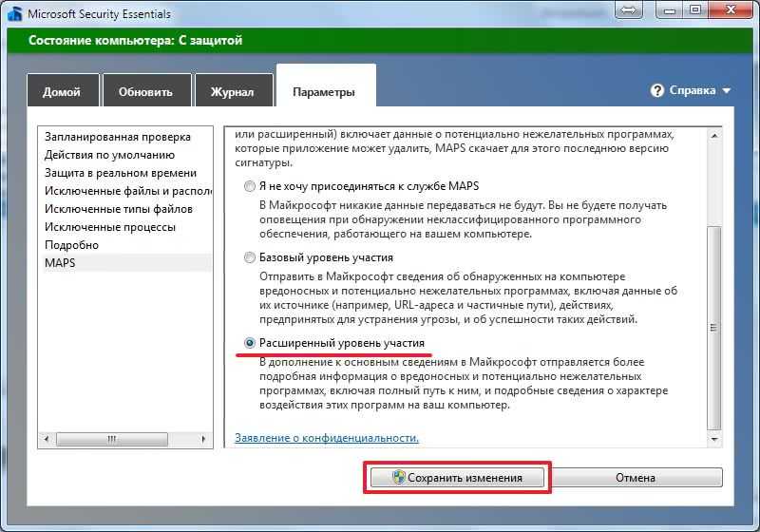Select 'Базовый уровень участия' radio button
This screenshot has height=532, width=760.
250,257
